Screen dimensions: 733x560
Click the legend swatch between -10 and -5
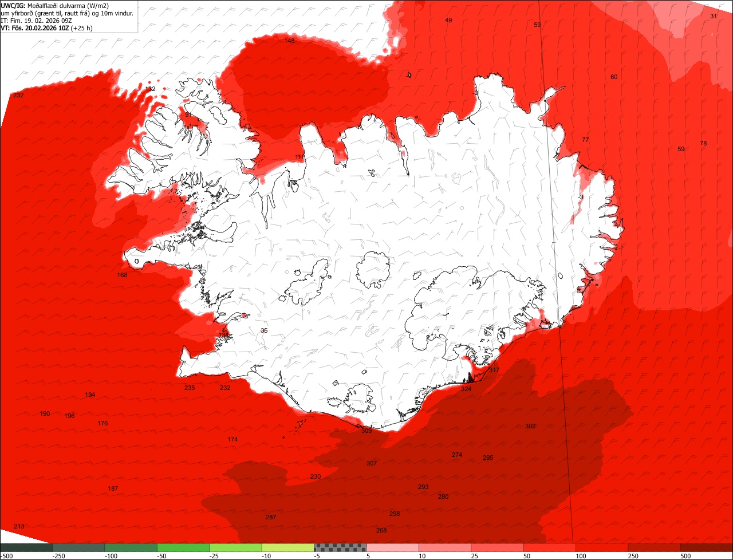pos(288,547)
